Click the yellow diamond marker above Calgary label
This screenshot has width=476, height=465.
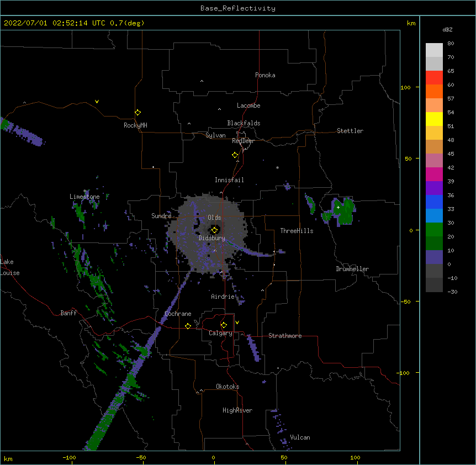tap(224, 325)
